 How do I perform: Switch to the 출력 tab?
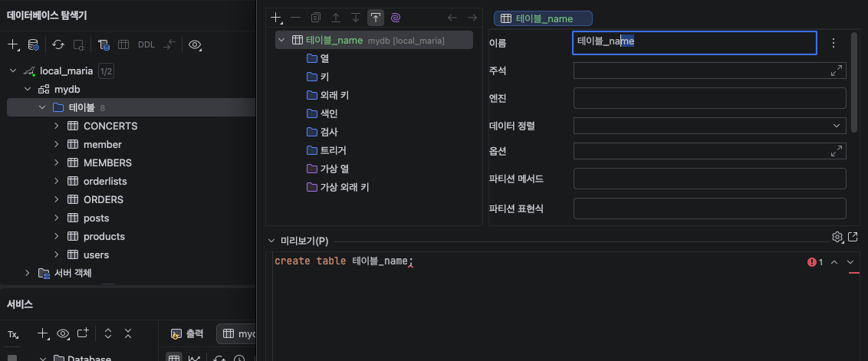click(x=188, y=333)
